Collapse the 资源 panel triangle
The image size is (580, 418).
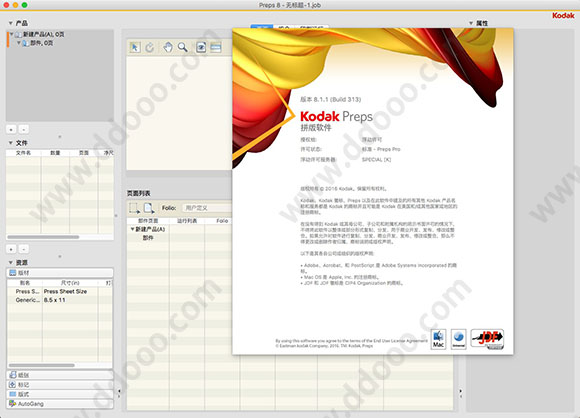point(10,263)
